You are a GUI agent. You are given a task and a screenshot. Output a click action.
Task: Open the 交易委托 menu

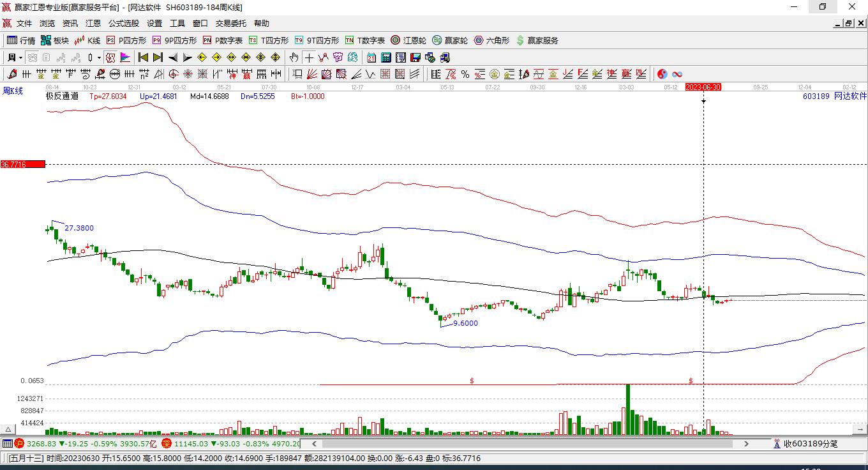230,24
